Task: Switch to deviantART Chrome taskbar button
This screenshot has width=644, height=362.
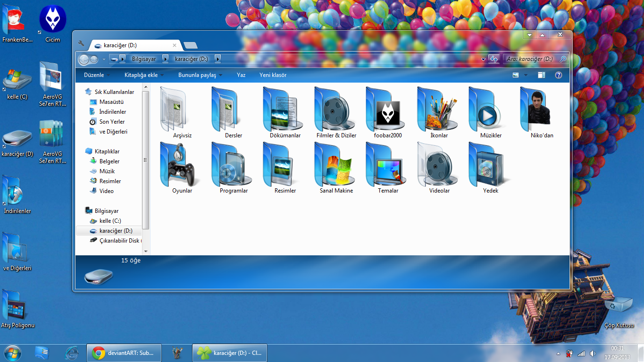Action: point(124,353)
